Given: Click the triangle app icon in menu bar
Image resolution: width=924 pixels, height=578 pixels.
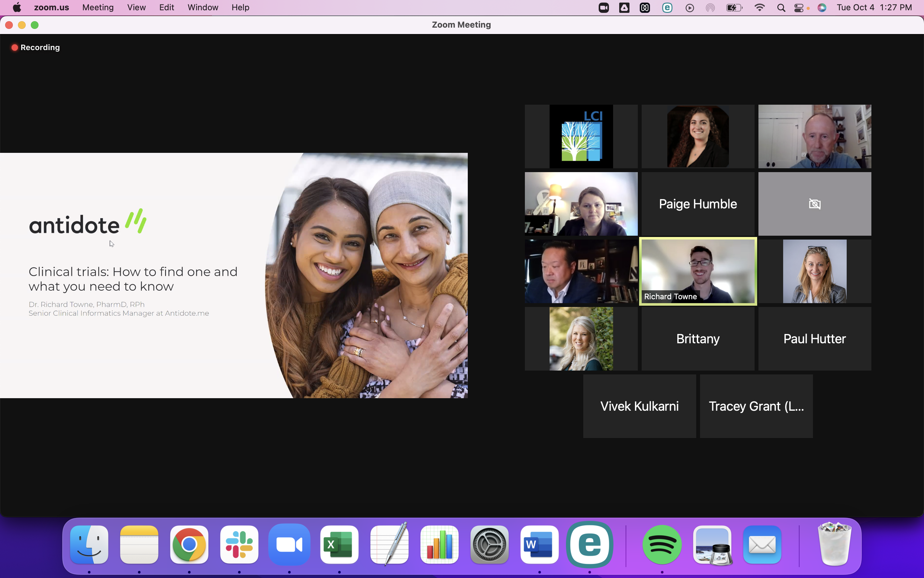Looking at the screenshot, I should click(624, 8).
